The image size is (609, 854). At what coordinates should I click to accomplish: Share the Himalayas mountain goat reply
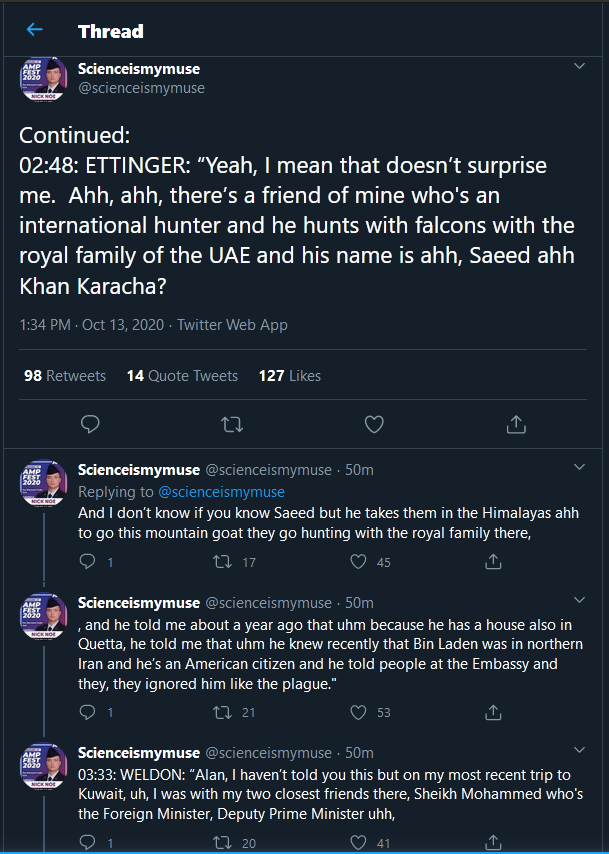click(x=493, y=563)
